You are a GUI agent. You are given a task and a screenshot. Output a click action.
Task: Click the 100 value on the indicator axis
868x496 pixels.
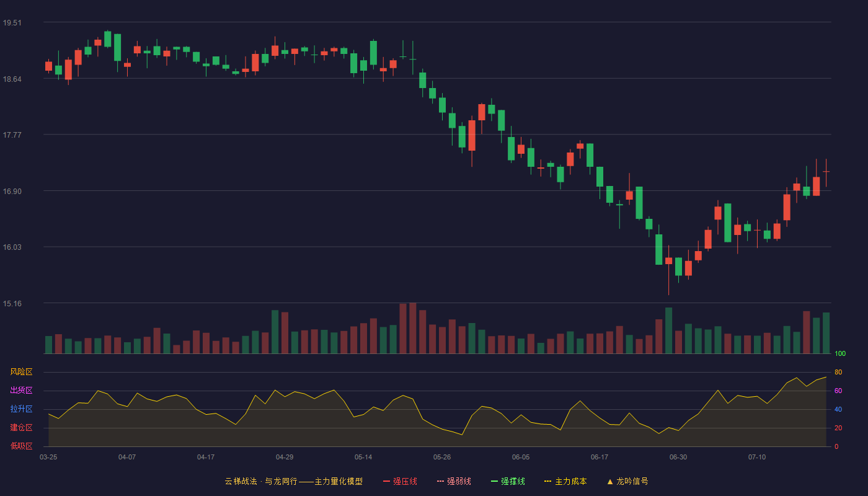pos(840,354)
